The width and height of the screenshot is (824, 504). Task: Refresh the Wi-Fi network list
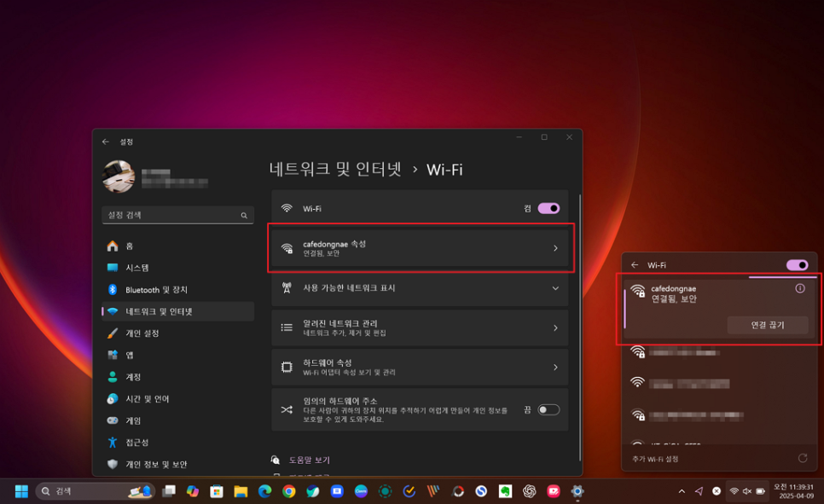click(x=803, y=458)
